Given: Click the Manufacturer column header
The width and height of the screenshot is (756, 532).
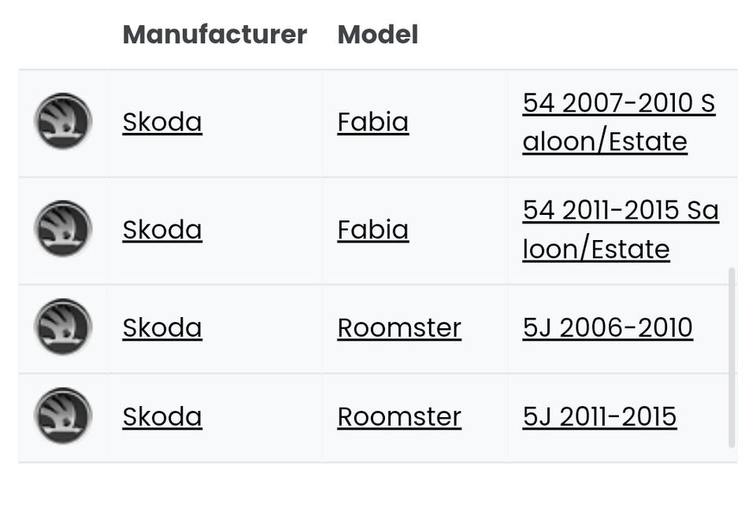Looking at the screenshot, I should (x=214, y=35).
